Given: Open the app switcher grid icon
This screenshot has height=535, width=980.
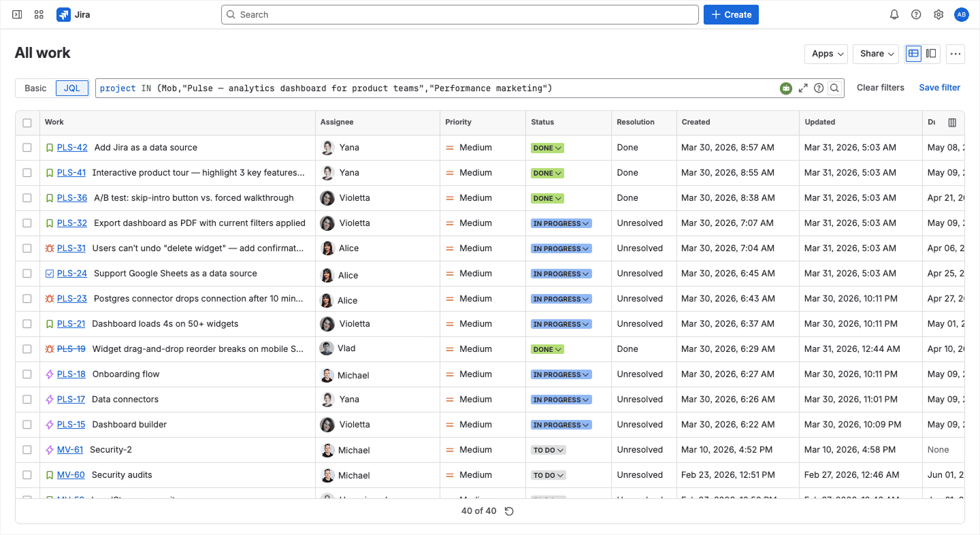Looking at the screenshot, I should [39, 14].
